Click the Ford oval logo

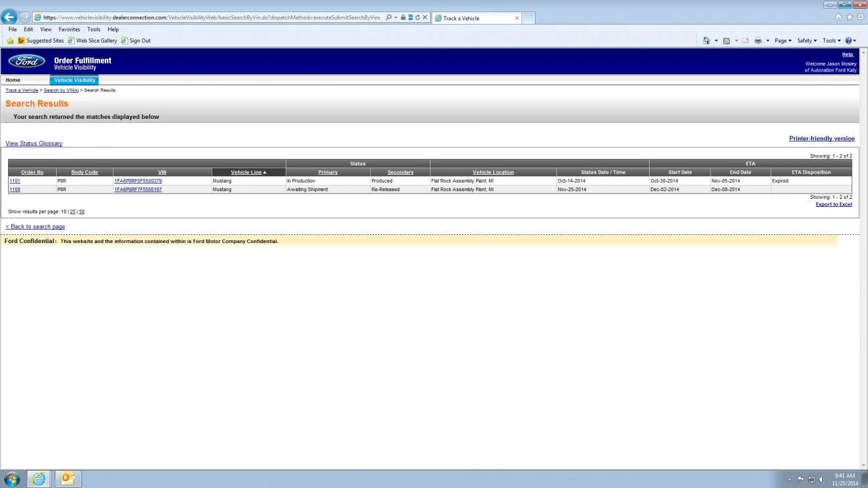pyautogui.click(x=27, y=61)
